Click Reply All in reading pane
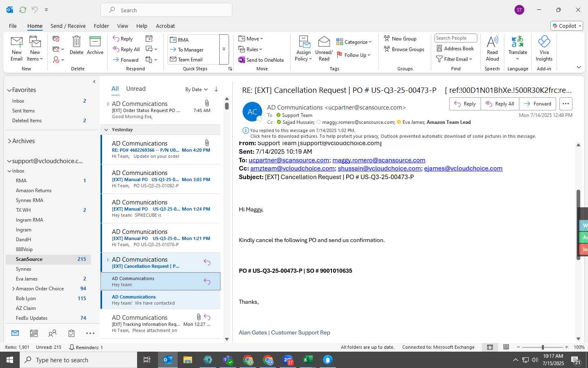The height and width of the screenshot is (368, 588). 500,104
